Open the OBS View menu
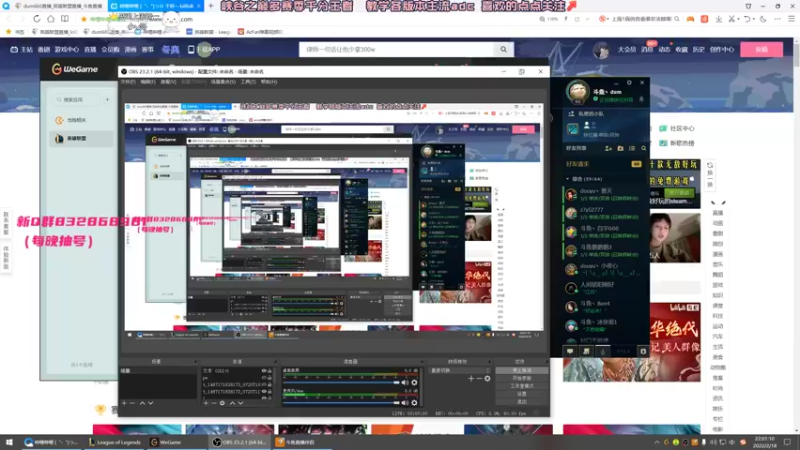This screenshot has width=800, height=450. [x=168, y=82]
